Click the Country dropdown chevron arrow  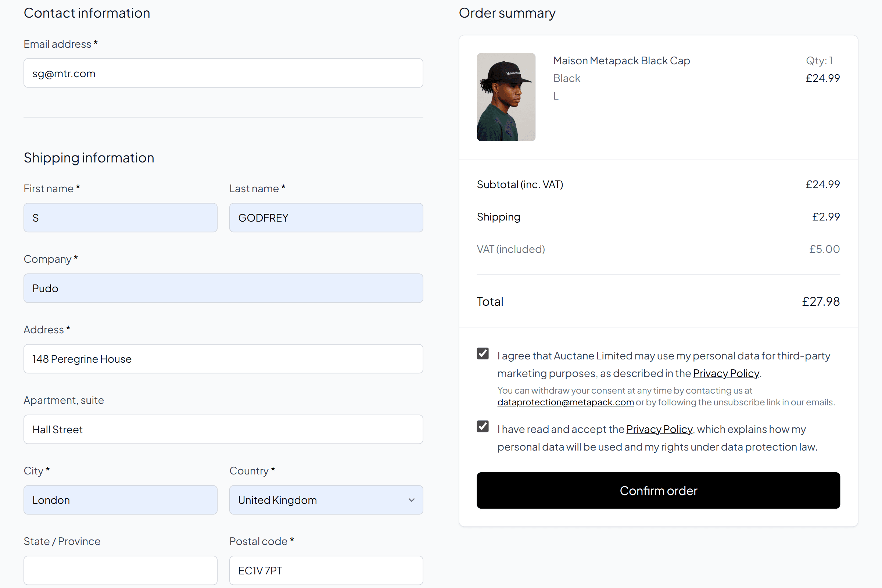[411, 500]
